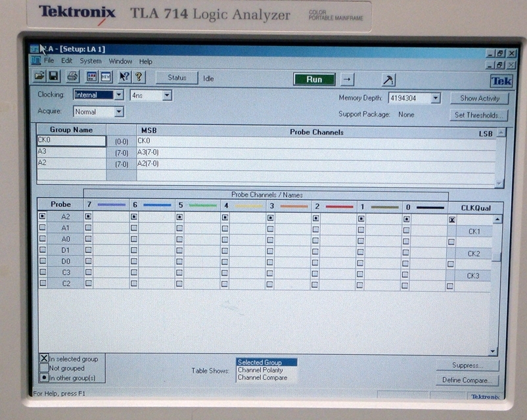
Task: Open the Window menu
Action: [x=120, y=62]
